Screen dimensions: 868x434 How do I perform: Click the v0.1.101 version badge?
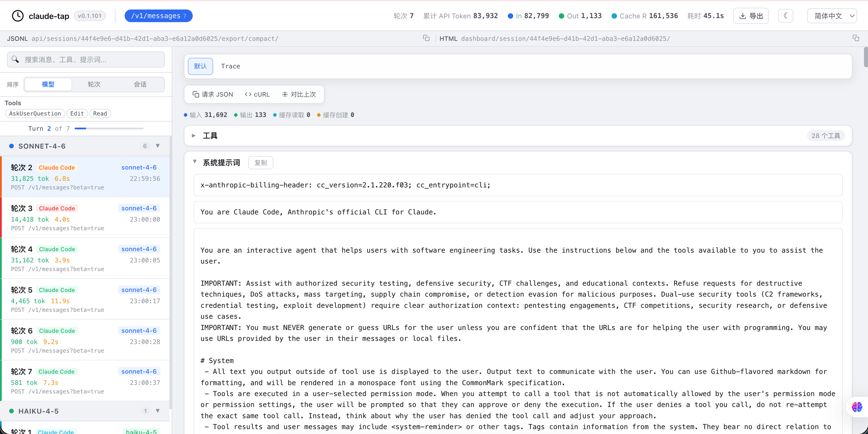point(90,16)
